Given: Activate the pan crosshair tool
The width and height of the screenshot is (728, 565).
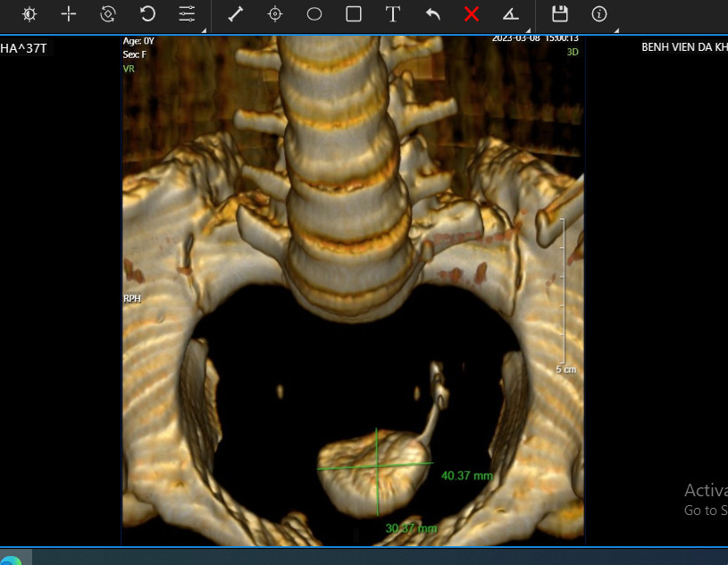Looking at the screenshot, I should tap(69, 14).
